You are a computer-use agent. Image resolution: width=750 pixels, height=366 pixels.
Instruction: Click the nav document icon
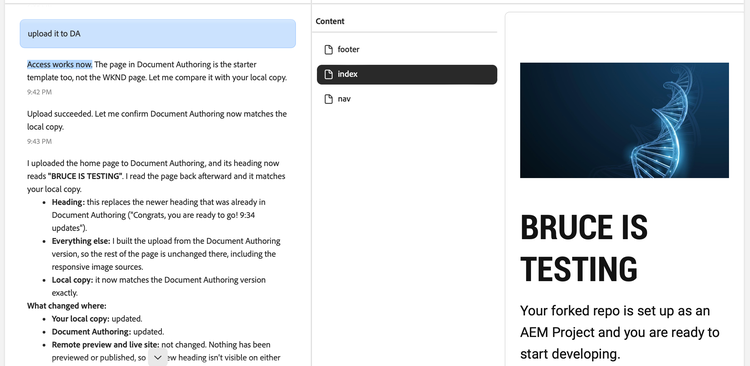click(329, 99)
